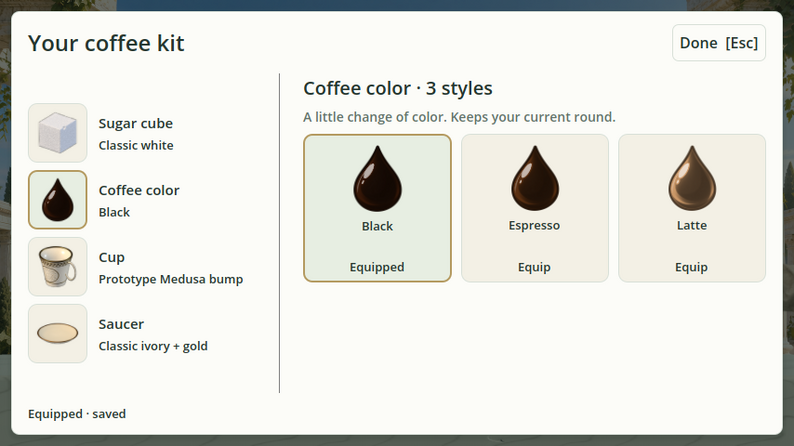Choose the Espresso style name
Viewport: 794px width, 446px height.
[x=534, y=225]
